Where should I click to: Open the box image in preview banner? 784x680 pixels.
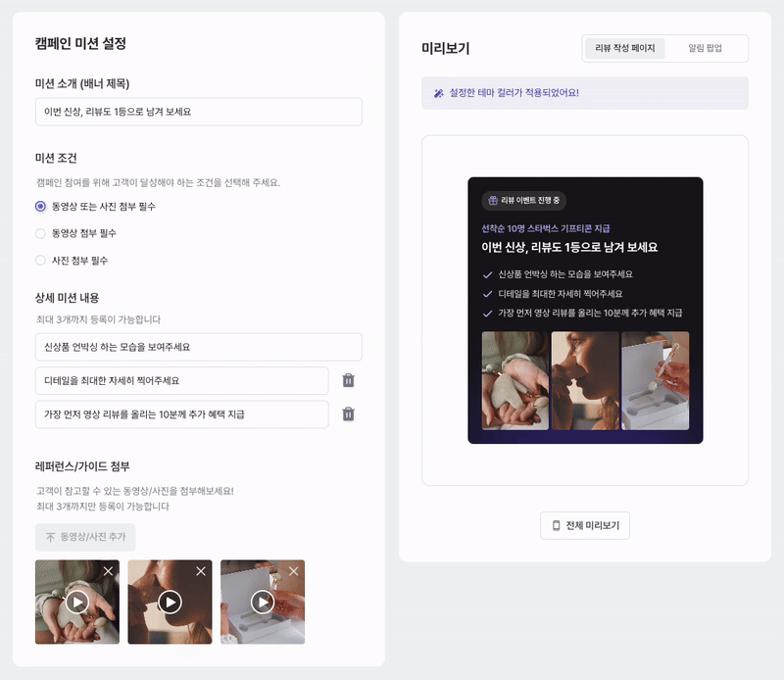coord(655,380)
